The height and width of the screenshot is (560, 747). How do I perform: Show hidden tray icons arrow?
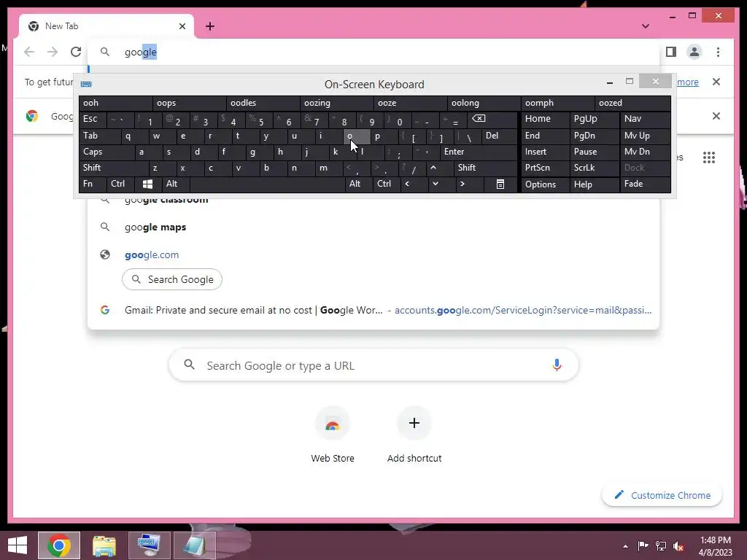pos(625,546)
